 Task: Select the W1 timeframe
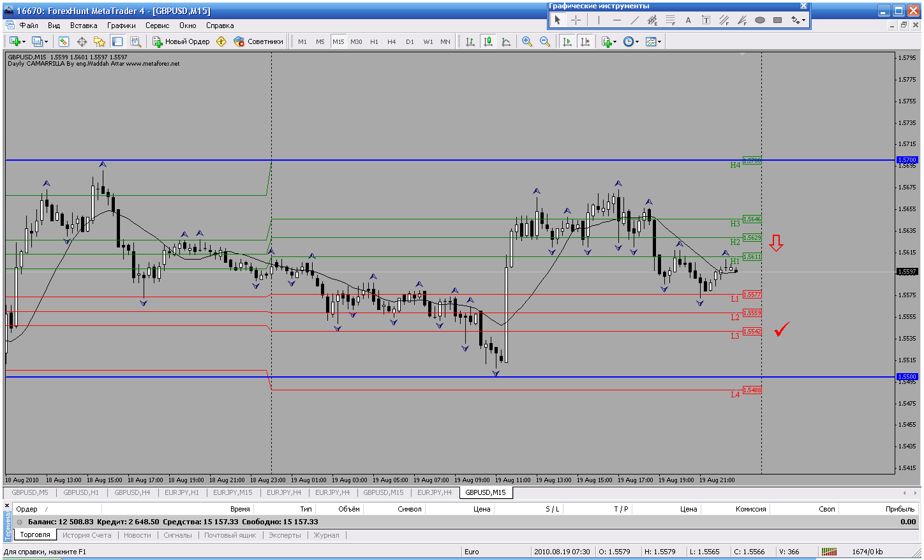428,41
